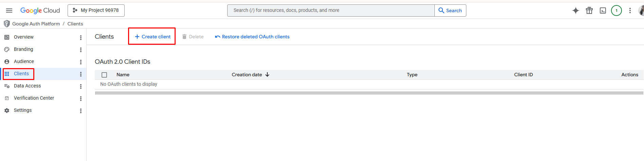Screen dimensions: 644x161
Task: Click the blue Search button
Action: tap(450, 11)
